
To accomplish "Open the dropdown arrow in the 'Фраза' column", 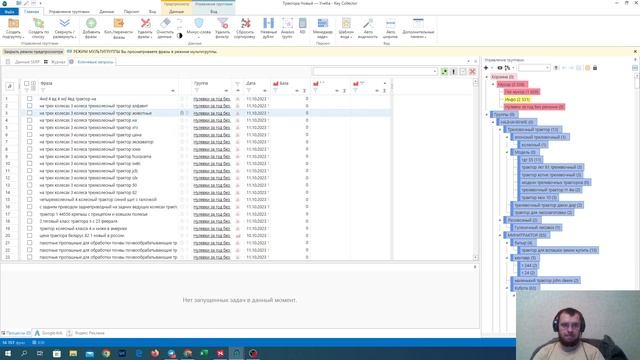I will point(173,91).
